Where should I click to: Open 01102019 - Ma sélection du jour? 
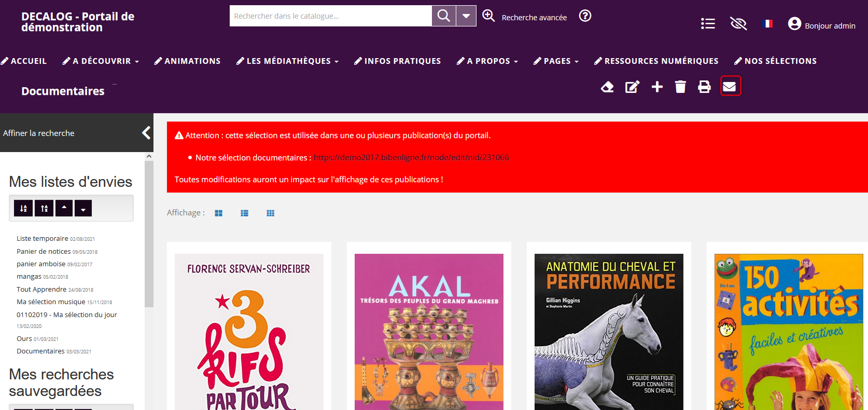tap(67, 315)
